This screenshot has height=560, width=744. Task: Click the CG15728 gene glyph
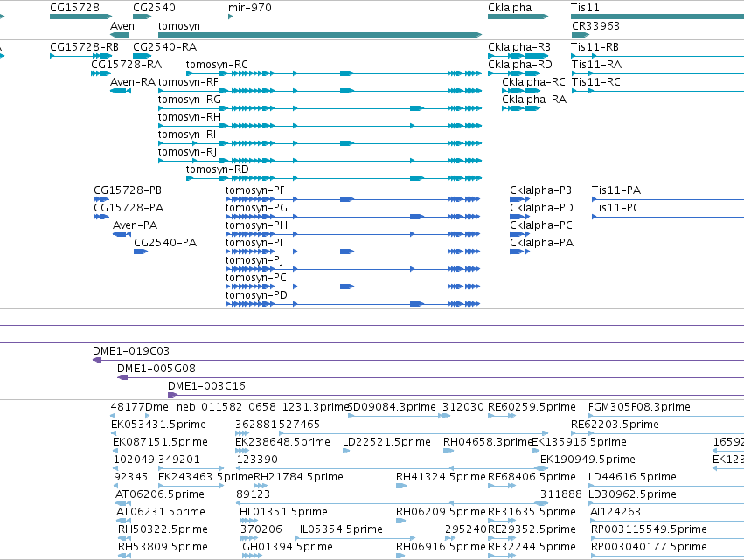click(x=80, y=17)
